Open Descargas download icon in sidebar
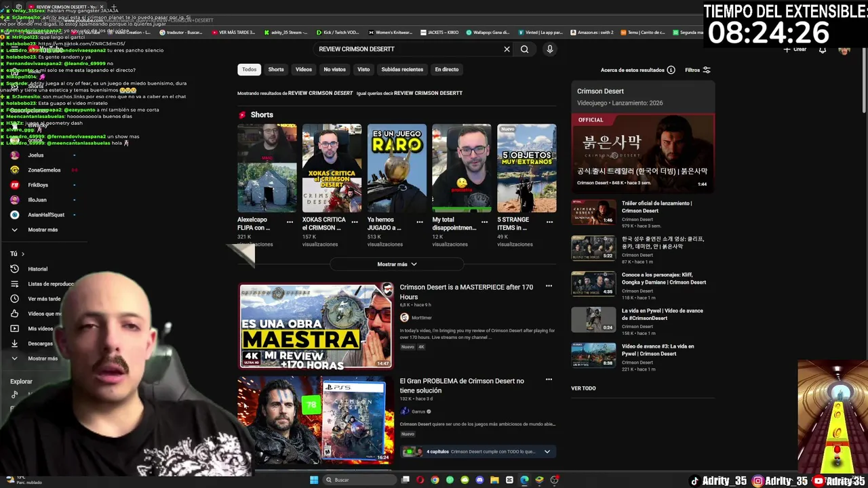The height and width of the screenshot is (488, 868). click(14, 344)
